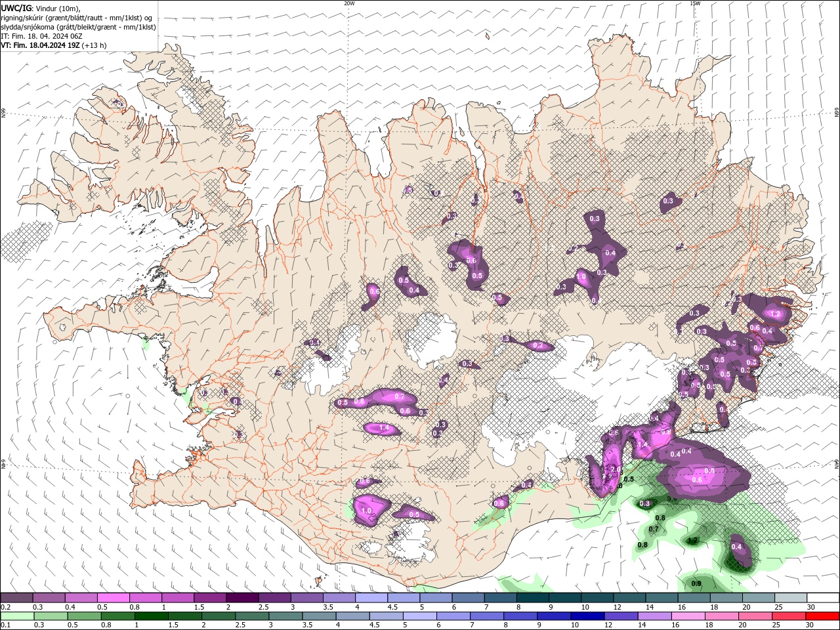Image resolution: width=840 pixels, height=630 pixels.
Task: Click the 'rigning/skúrir' legend description line
Action: pyautogui.click(x=76, y=17)
